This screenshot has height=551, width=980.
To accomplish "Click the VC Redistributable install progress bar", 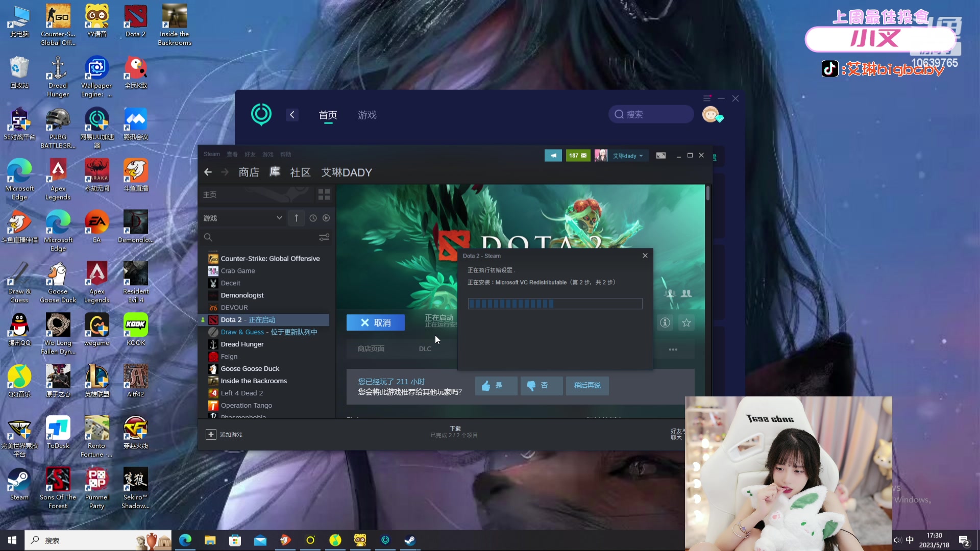I will (555, 304).
